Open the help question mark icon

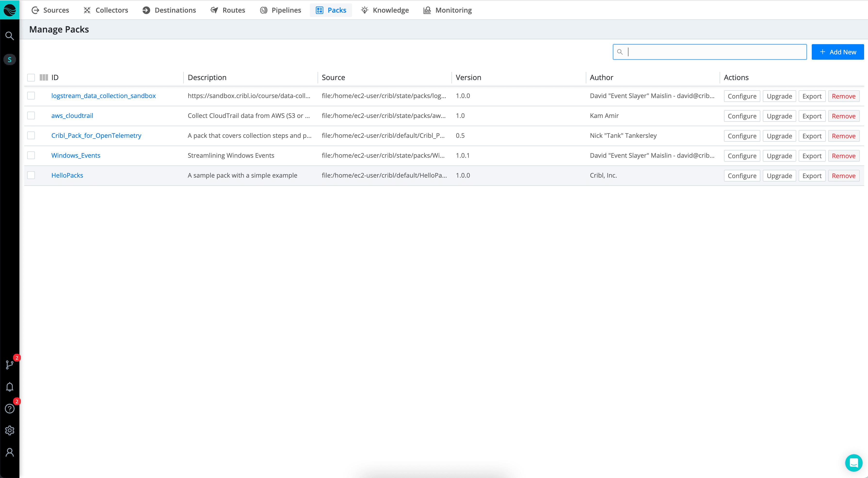(9, 409)
